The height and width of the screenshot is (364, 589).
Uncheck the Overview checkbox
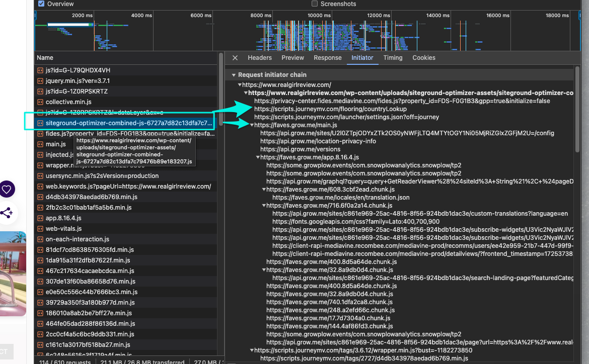(41, 4)
